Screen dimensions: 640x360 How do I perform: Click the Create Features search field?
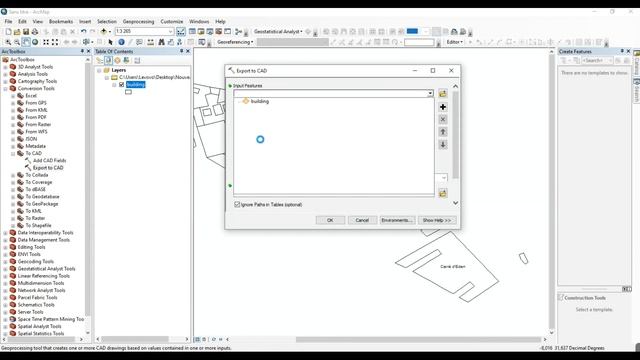coord(598,60)
